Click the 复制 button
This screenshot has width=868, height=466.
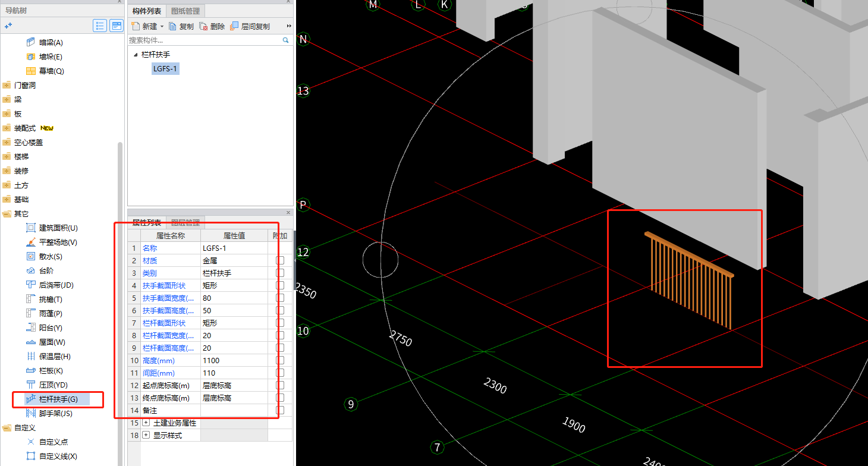coord(181,26)
